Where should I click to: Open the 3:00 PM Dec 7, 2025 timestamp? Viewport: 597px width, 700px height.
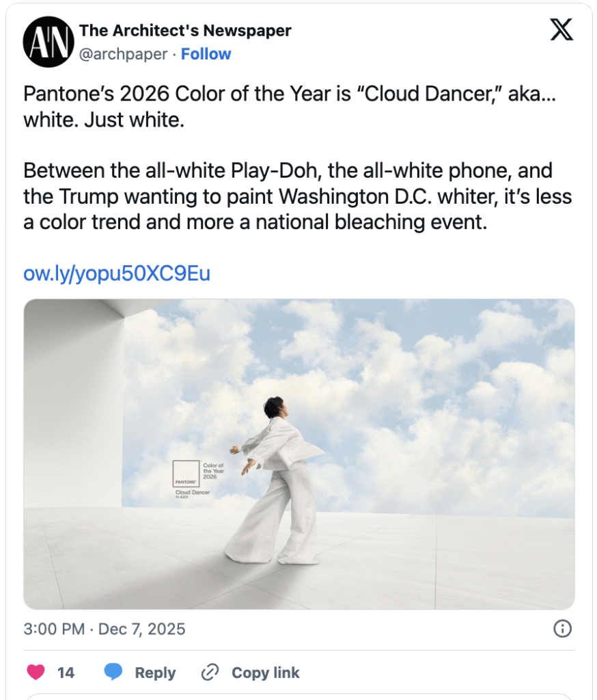click(x=105, y=629)
